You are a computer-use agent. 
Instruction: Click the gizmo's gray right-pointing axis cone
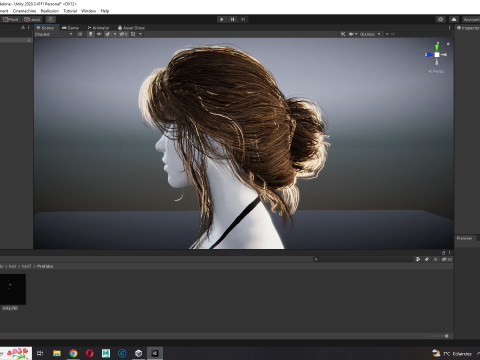444,55
